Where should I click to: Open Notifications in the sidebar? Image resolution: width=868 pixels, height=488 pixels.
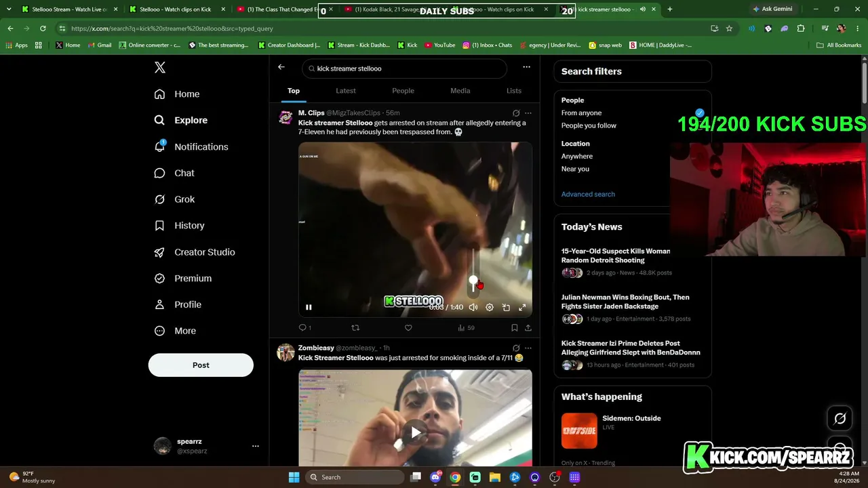(191, 146)
